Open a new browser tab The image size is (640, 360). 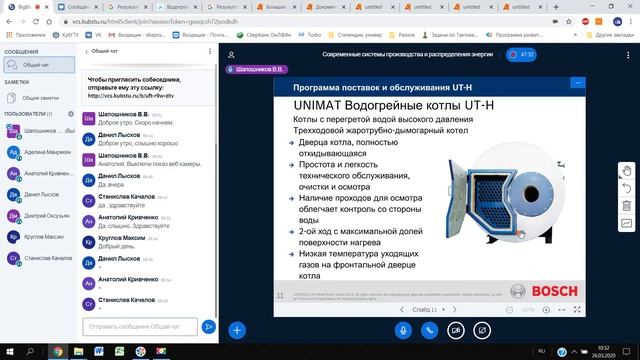pyautogui.click(x=556, y=7)
